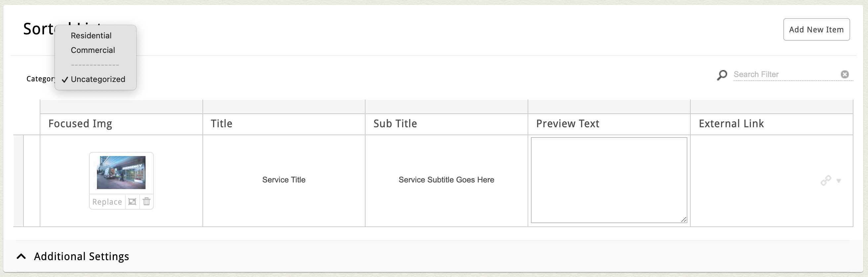This screenshot has width=868, height=277.
Task: Click the Focused Img column header
Action: (80, 124)
